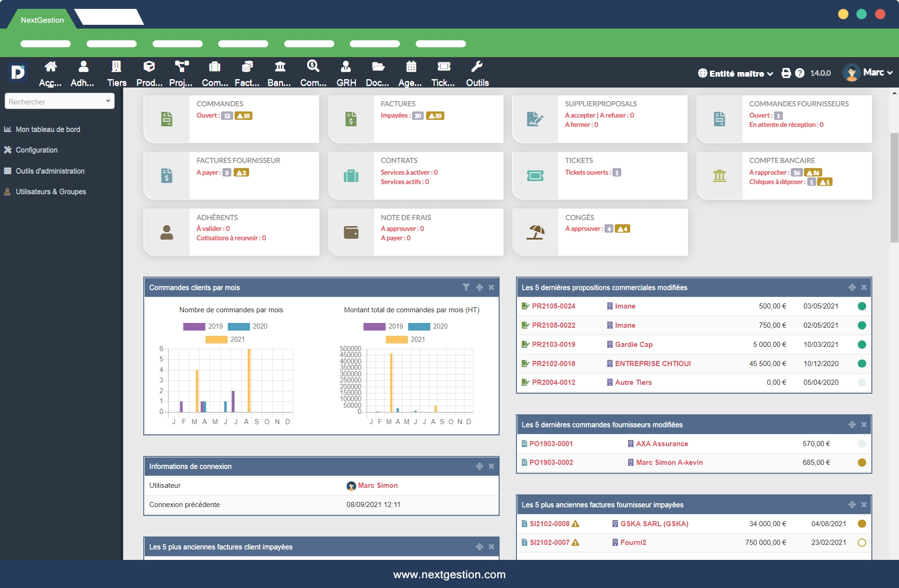Click filter icon on Commandes clients par mois

point(466,287)
